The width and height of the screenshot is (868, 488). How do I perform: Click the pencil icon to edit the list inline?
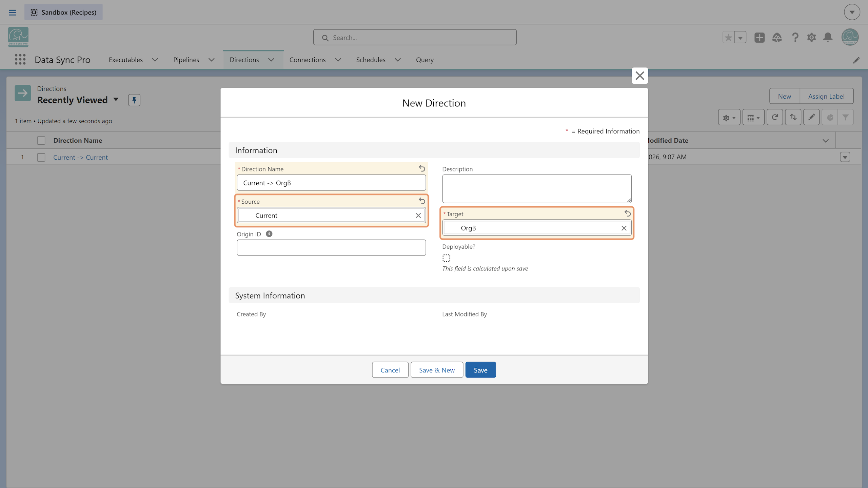pyautogui.click(x=811, y=117)
